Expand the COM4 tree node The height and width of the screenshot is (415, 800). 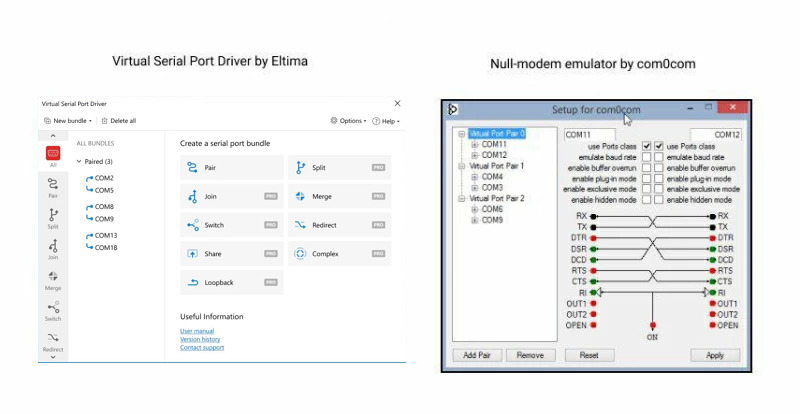tap(474, 177)
